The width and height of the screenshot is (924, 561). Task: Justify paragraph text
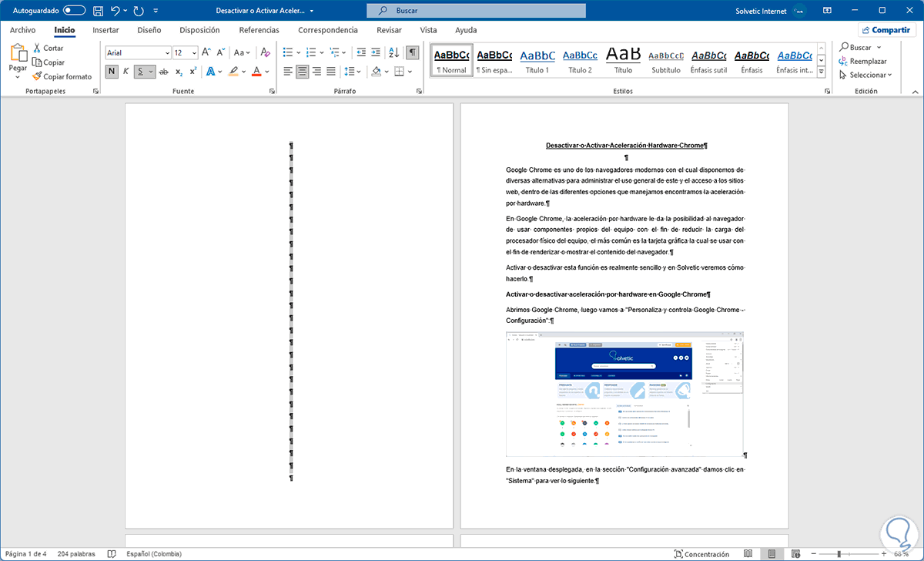pyautogui.click(x=331, y=72)
